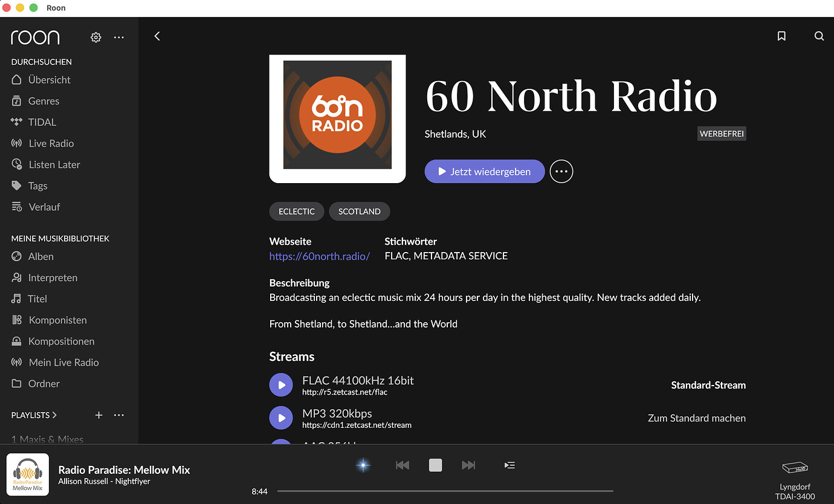Open Roon settings gear icon
This screenshot has width=834, height=504.
(x=95, y=37)
